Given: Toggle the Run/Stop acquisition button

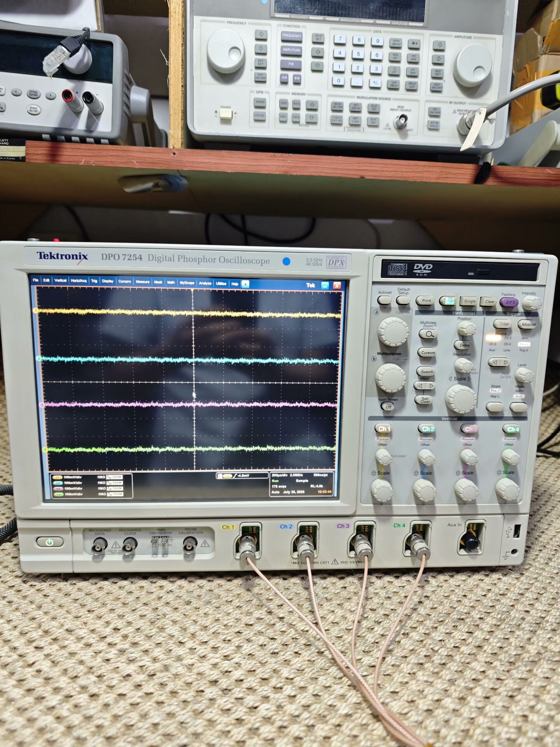Looking at the screenshot, I should click(449, 301).
